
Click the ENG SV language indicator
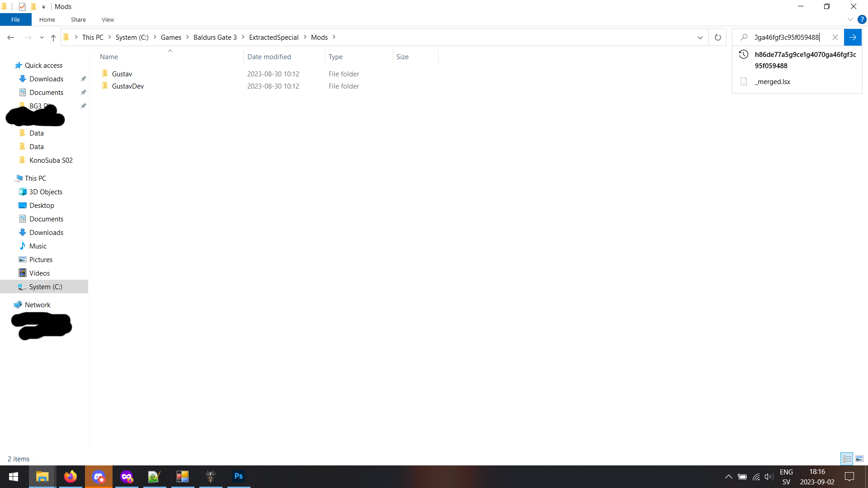pos(787,477)
